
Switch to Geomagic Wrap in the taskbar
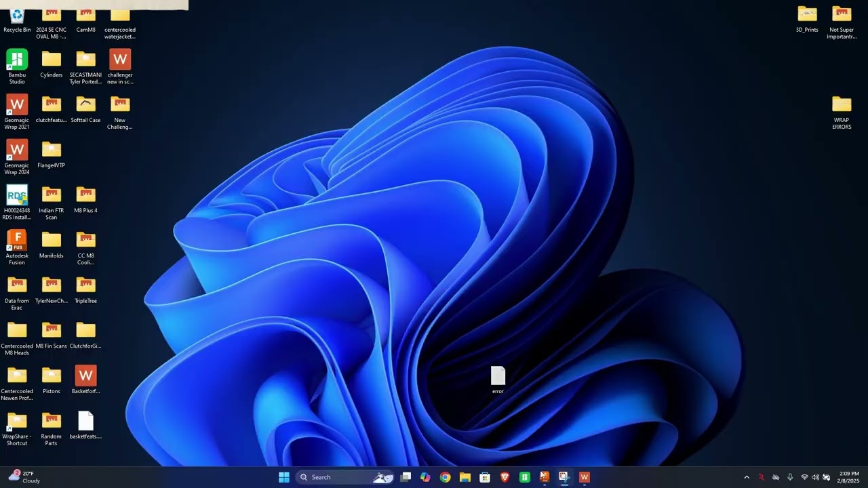click(x=584, y=477)
